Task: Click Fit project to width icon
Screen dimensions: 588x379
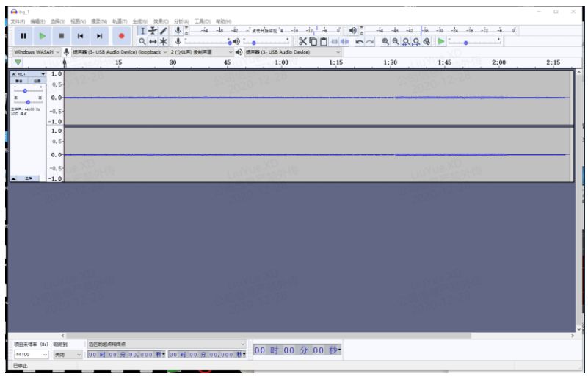Action: coord(416,41)
